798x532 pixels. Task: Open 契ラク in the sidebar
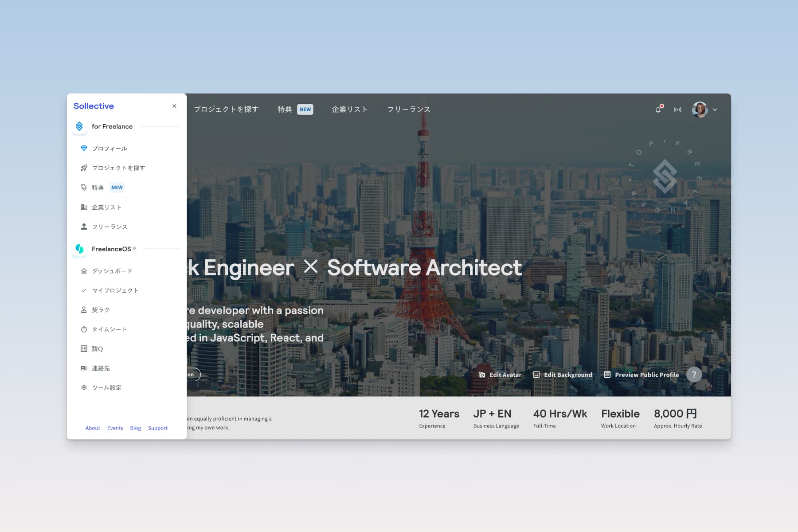click(101, 310)
